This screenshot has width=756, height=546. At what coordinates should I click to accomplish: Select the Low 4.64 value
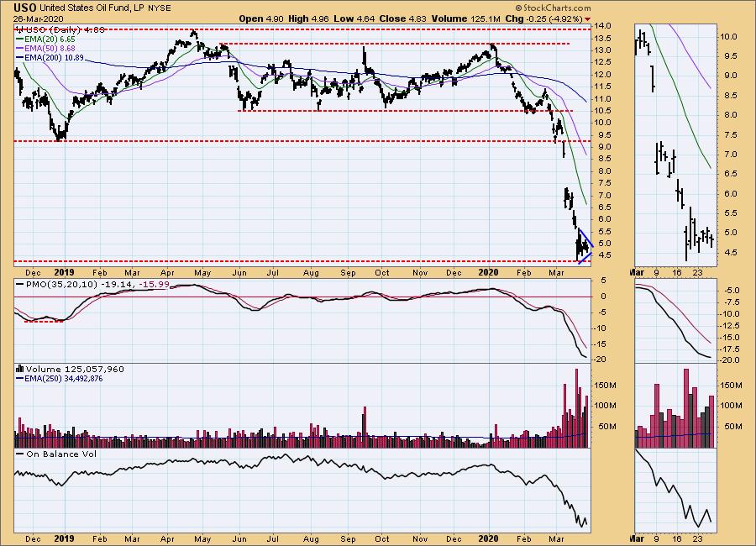click(x=354, y=18)
